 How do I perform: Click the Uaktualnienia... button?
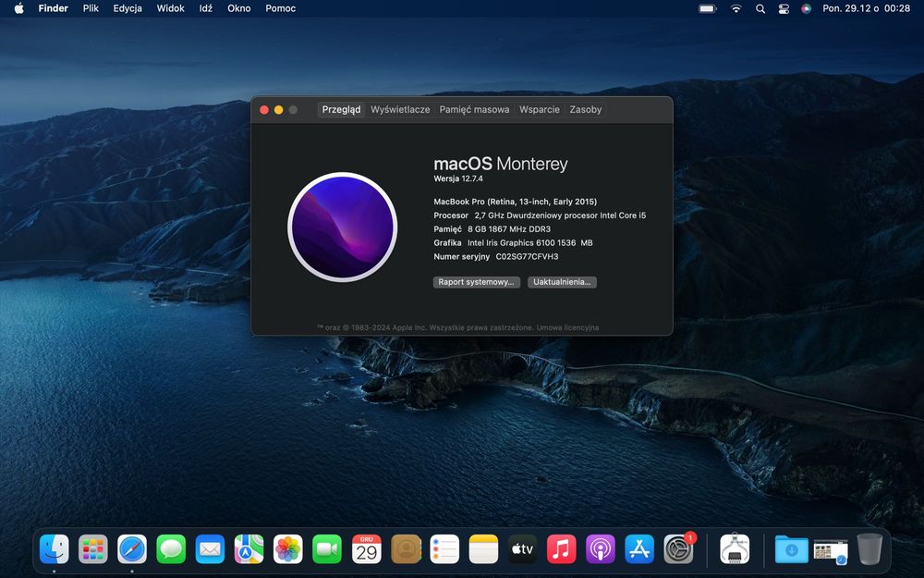(562, 282)
